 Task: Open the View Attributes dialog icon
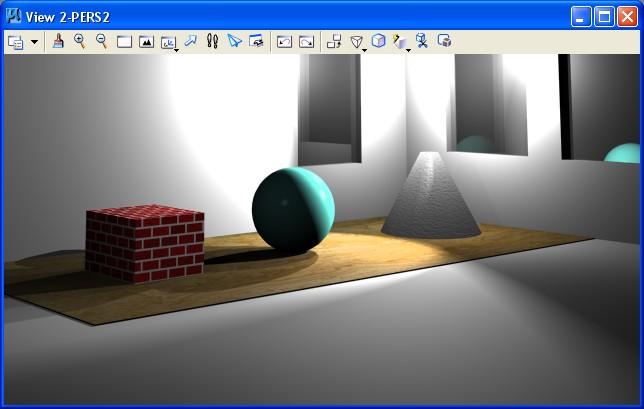15,42
